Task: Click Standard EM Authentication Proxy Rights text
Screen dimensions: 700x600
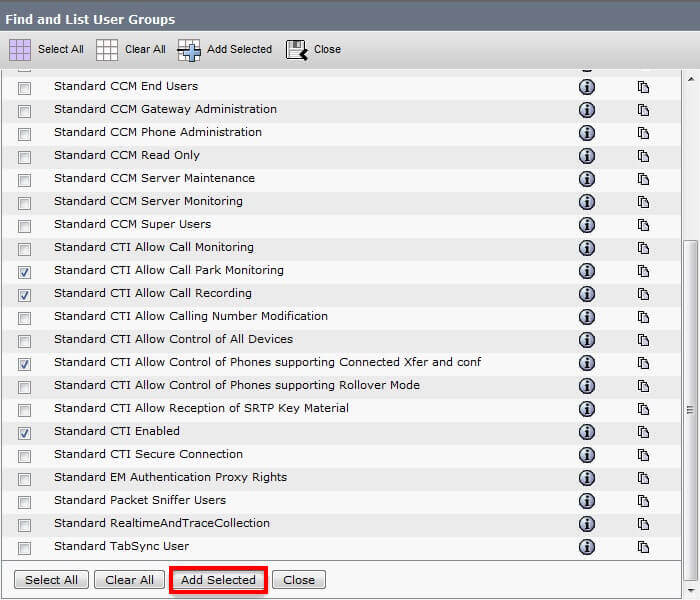Action: coord(170,477)
